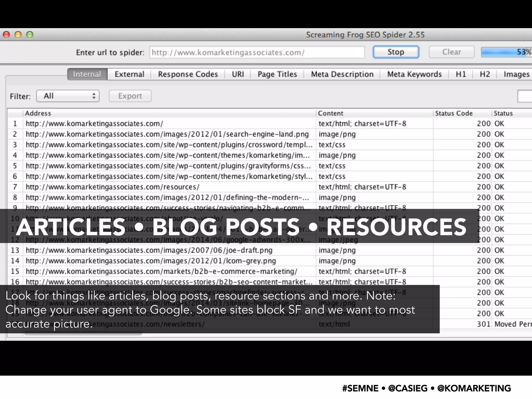Open the Meta Description tab
532x399 pixels.
tap(342, 74)
